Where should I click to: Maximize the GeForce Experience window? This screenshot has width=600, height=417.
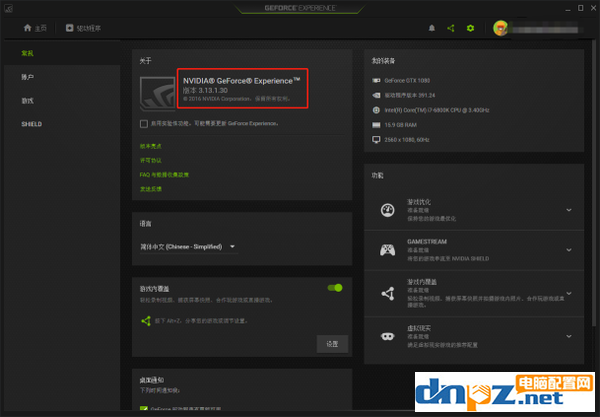(x=580, y=8)
